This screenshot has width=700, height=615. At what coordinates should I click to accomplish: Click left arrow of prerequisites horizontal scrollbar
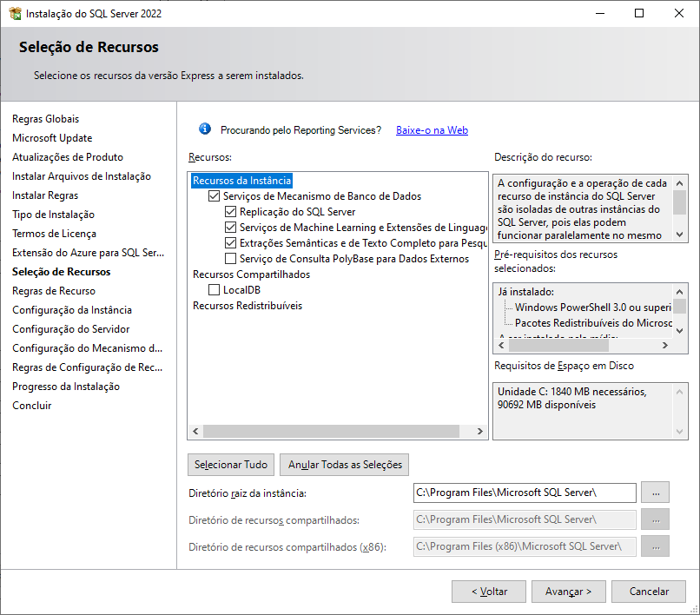[x=501, y=345]
